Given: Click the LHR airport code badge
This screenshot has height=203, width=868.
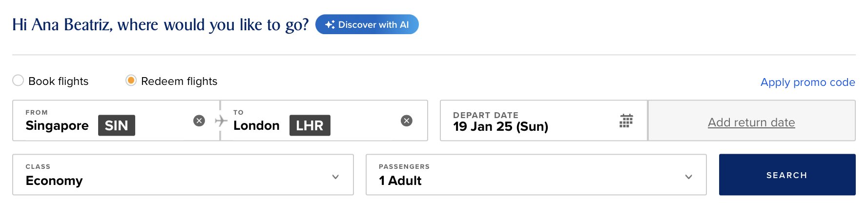Looking at the screenshot, I should coord(310,125).
